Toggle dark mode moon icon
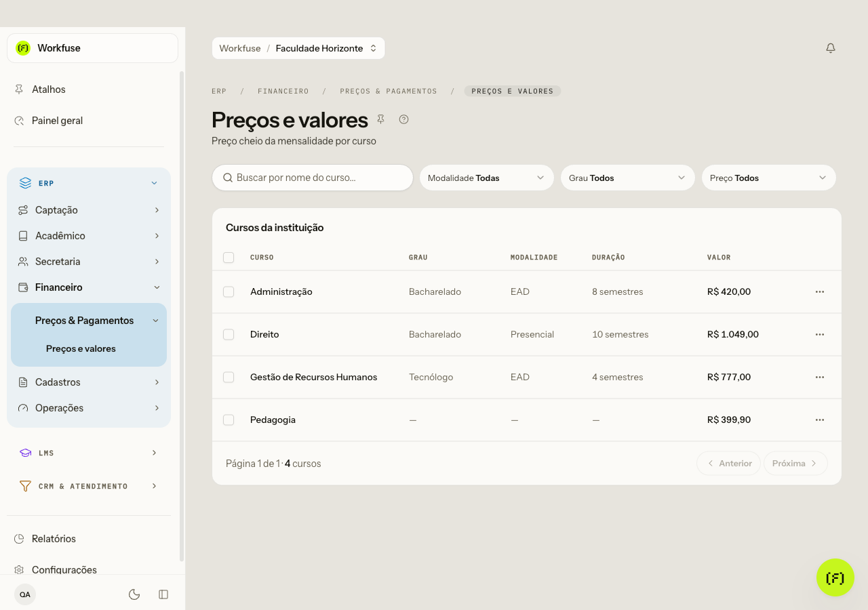Viewport: 868px width, 610px height. tap(134, 594)
